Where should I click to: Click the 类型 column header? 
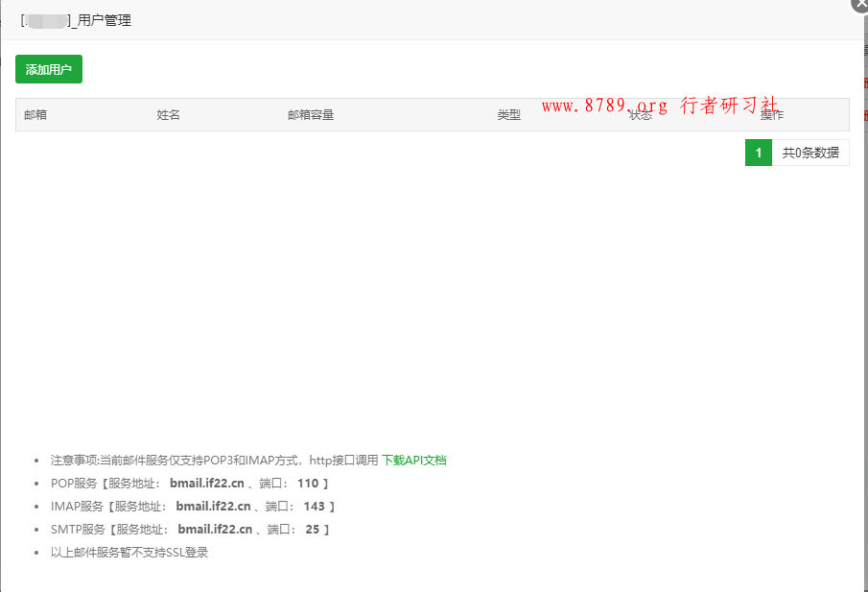pos(508,114)
